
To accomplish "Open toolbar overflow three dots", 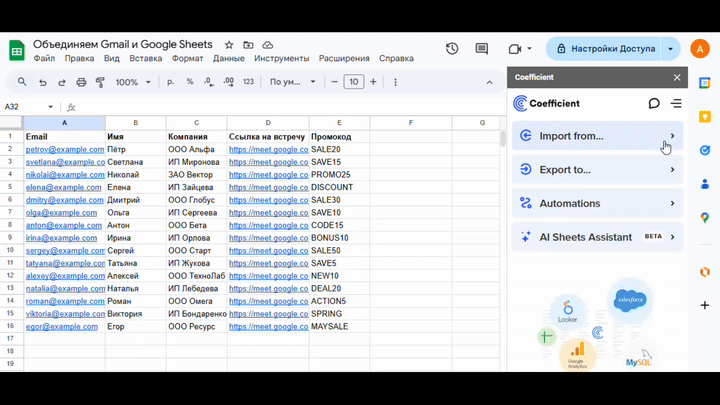I will point(395,82).
